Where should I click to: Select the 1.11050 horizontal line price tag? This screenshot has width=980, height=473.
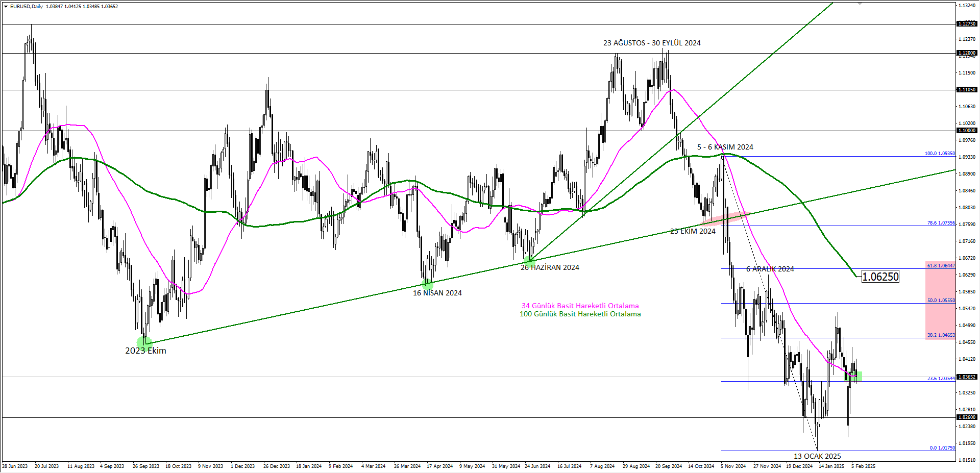[967, 90]
